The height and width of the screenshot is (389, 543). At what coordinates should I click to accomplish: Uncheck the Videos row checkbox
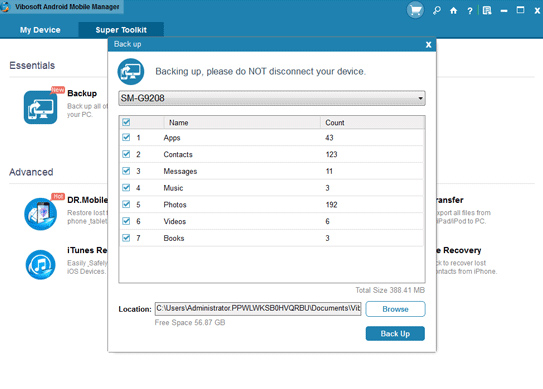(126, 221)
